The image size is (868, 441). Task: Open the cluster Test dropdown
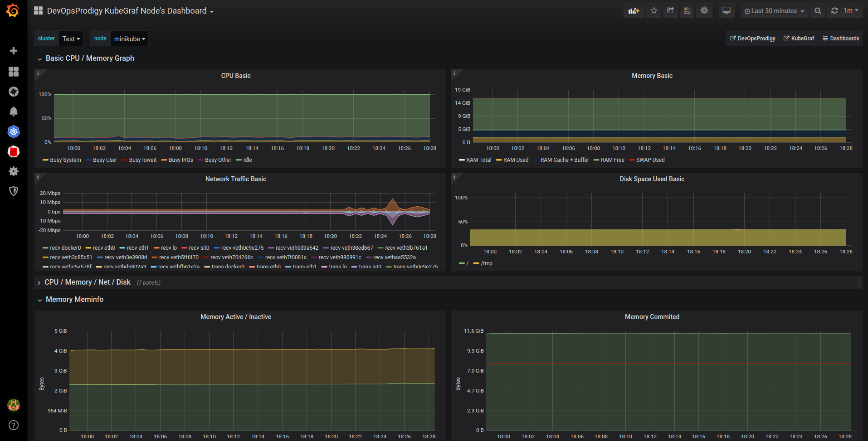(x=71, y=39)
